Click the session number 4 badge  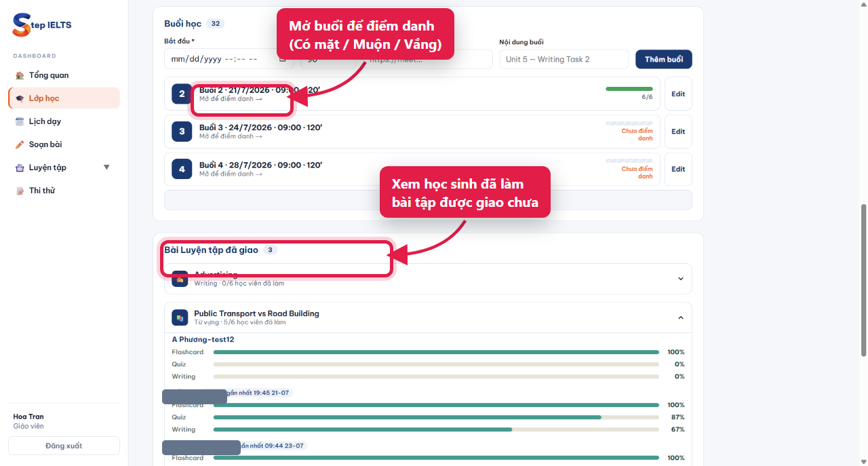tap(182, 170)
